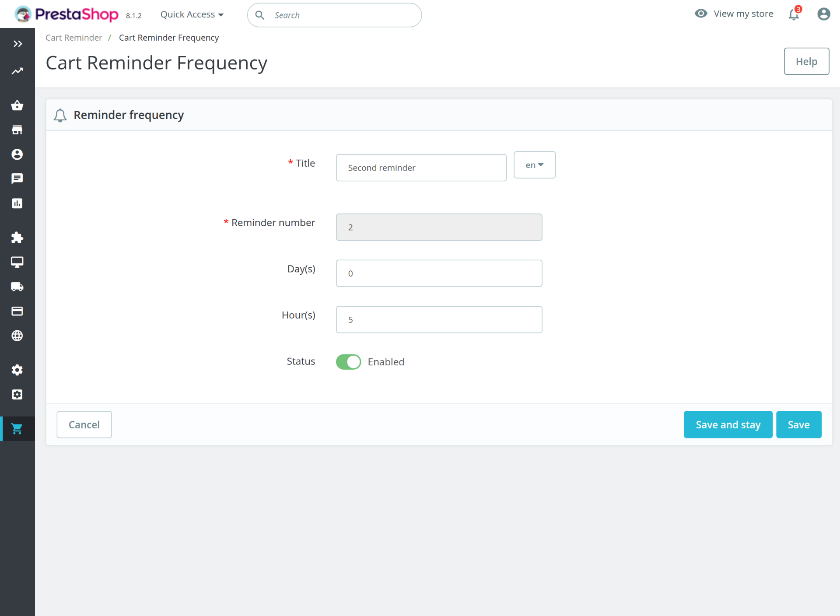Expand the sidebar with double-chevron icon
The height and width of the screenshot is (616, 840).
click(x=17, y=44)
